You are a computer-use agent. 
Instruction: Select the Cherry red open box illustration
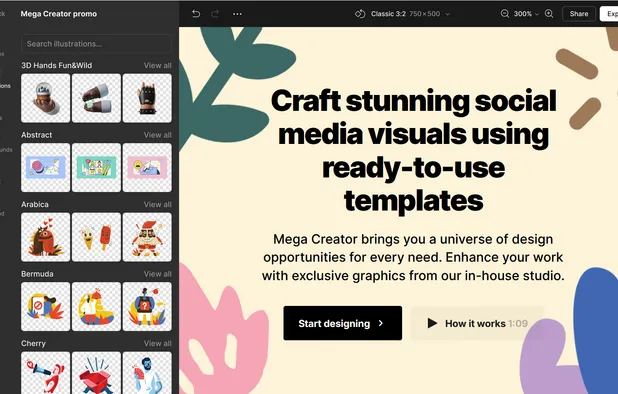click(96, 373)
